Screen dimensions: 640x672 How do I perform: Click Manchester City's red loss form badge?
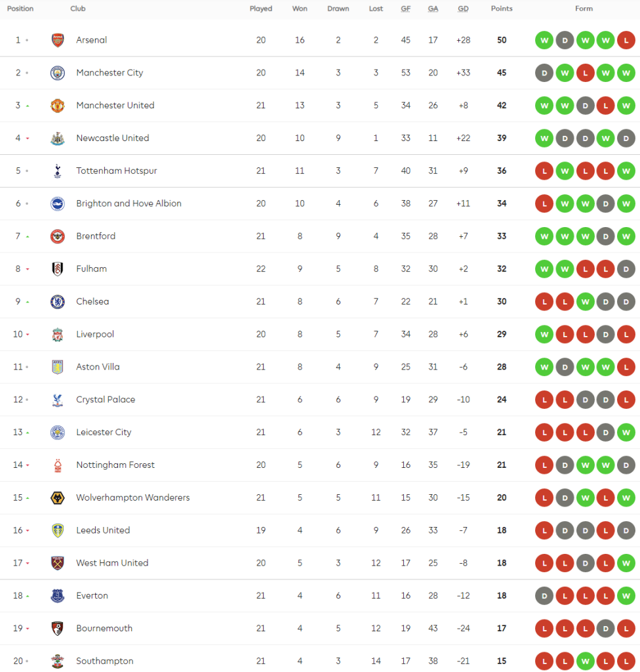click(585, 73)
